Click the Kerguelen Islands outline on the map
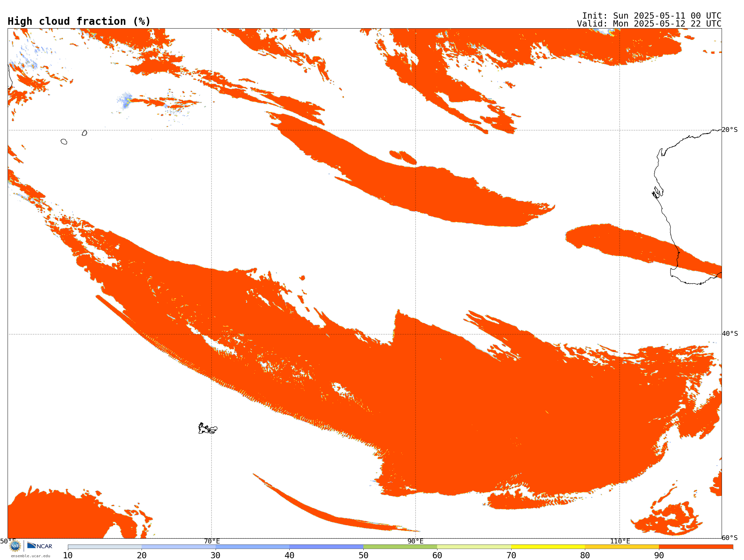Screen dimensions: 744x560 click(208, 428)
